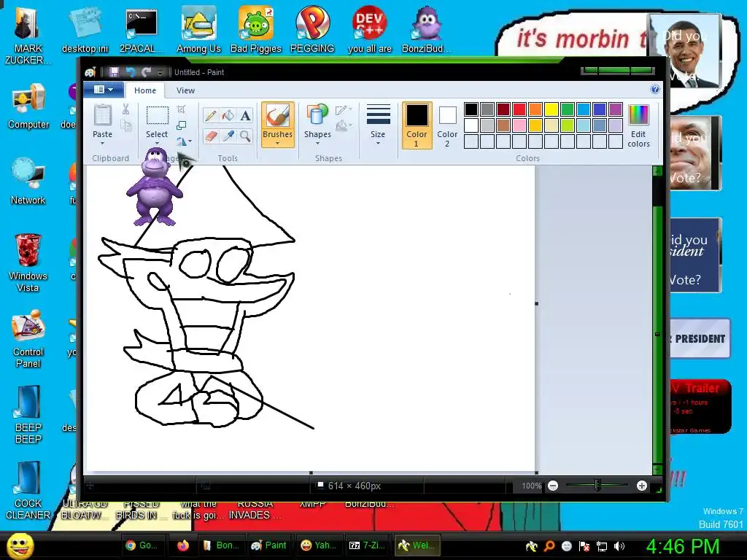Expand the Shapes dropdown arrow
The height and width of the screenshot is (560, 747).
click(x=317, y=143)
